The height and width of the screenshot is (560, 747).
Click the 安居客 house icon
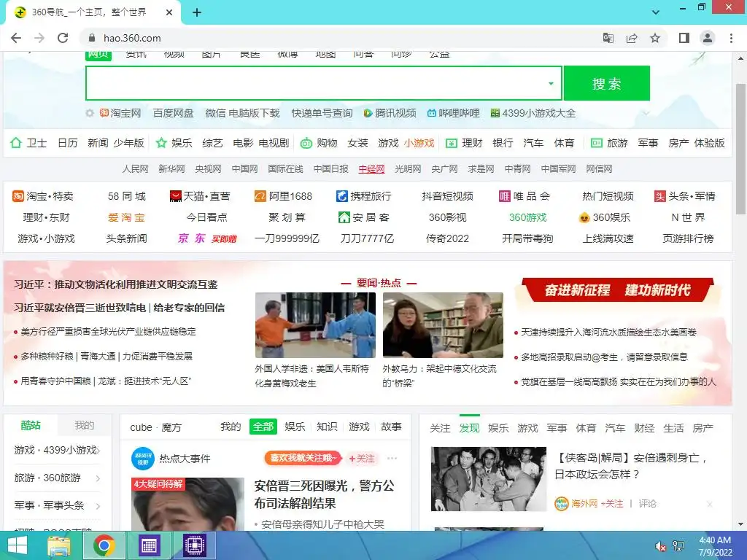(x=344, y=217)
